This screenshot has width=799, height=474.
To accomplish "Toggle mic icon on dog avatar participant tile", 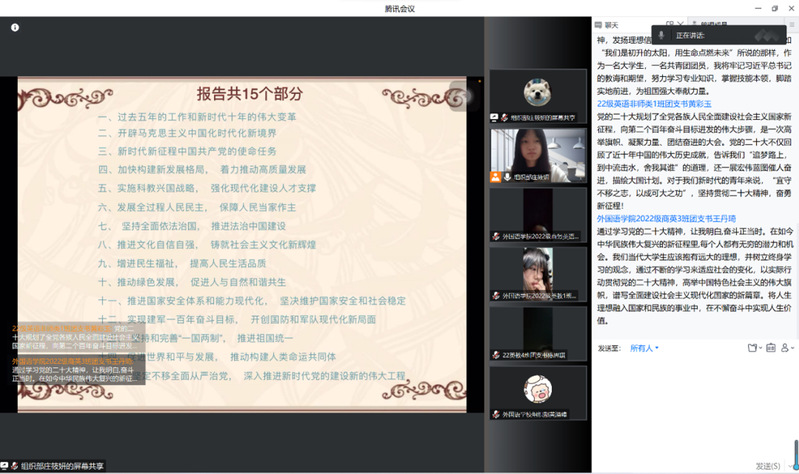I will pyautogui.click(x=495, y=117).
